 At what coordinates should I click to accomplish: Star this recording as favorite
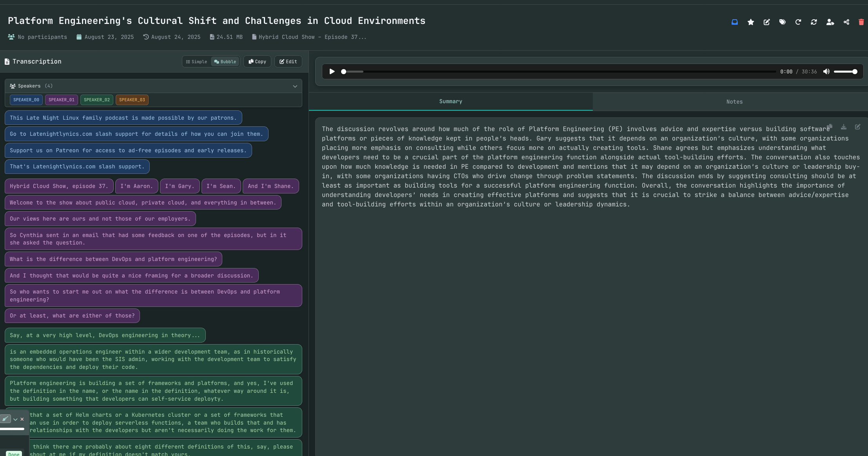coord(751,22)
